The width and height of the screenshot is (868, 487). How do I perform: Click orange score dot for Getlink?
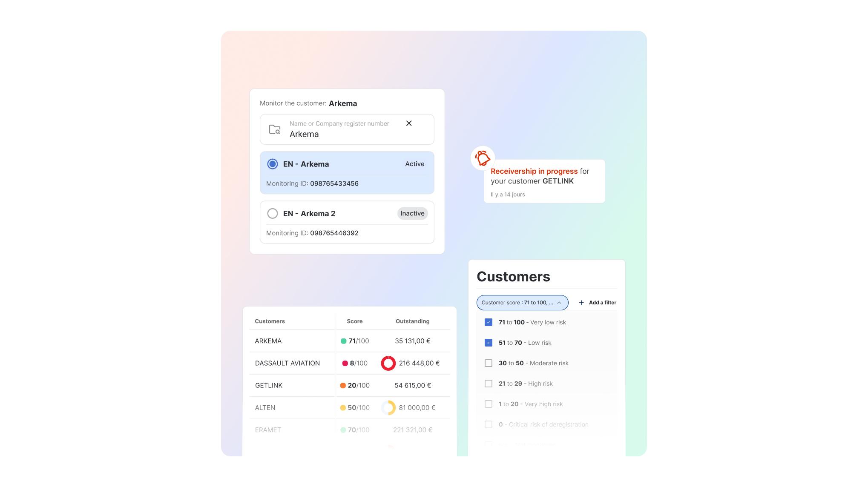[x=343, y=386]
